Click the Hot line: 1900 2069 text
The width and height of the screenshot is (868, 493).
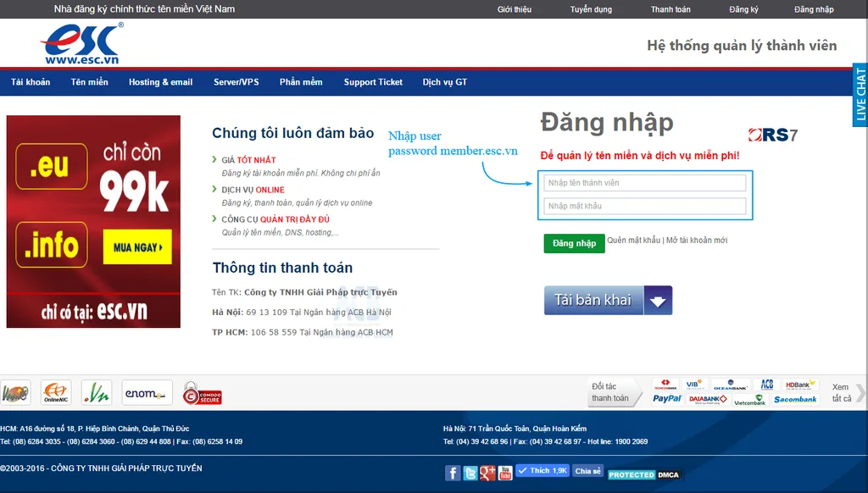(618, 441)
